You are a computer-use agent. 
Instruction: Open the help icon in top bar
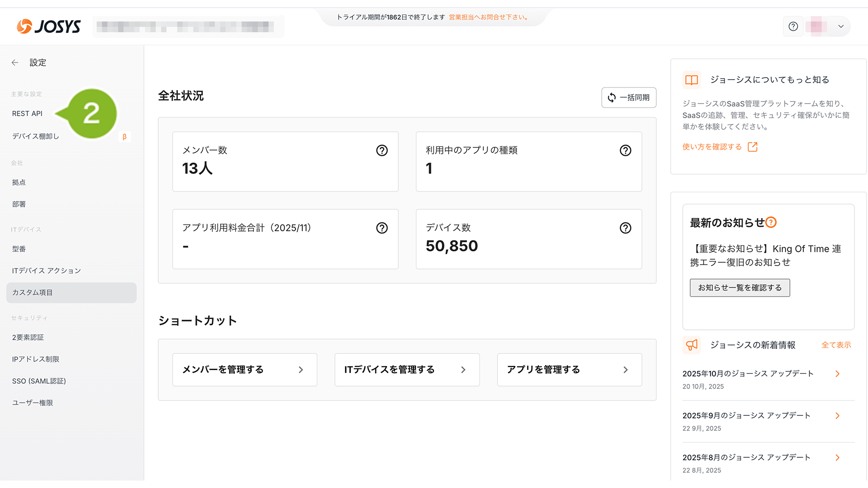(x=793, y=26)
